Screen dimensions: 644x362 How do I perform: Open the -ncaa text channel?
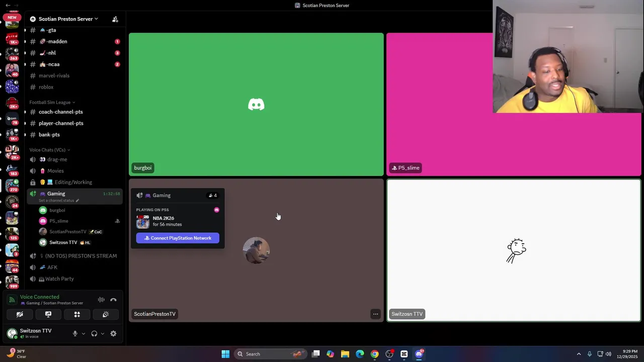tap(74, 64)
